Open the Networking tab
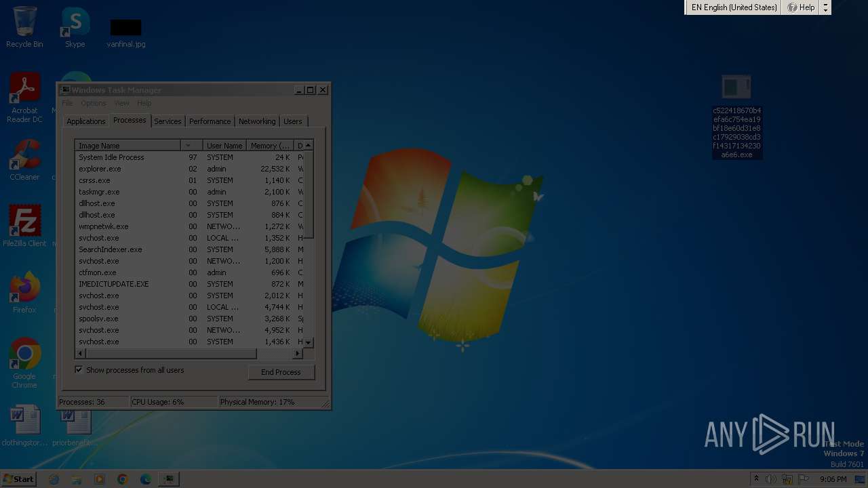This screenshot has width=868, height=488. click(x=257, y=121)
